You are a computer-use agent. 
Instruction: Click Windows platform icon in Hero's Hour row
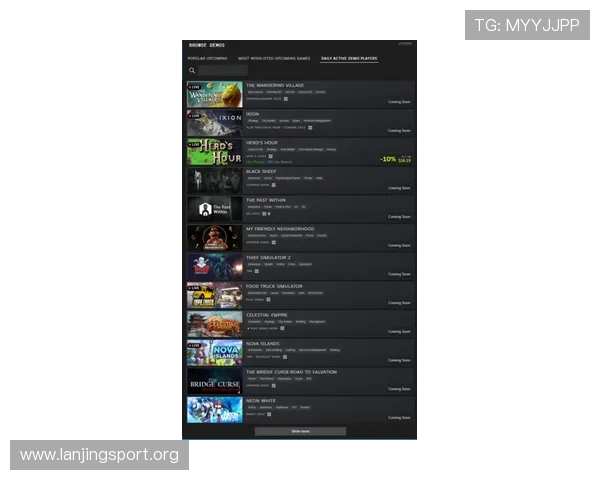coord(270,156)
